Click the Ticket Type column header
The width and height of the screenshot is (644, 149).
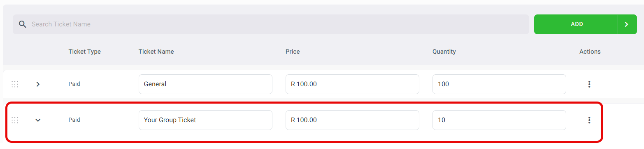[84, 52]
